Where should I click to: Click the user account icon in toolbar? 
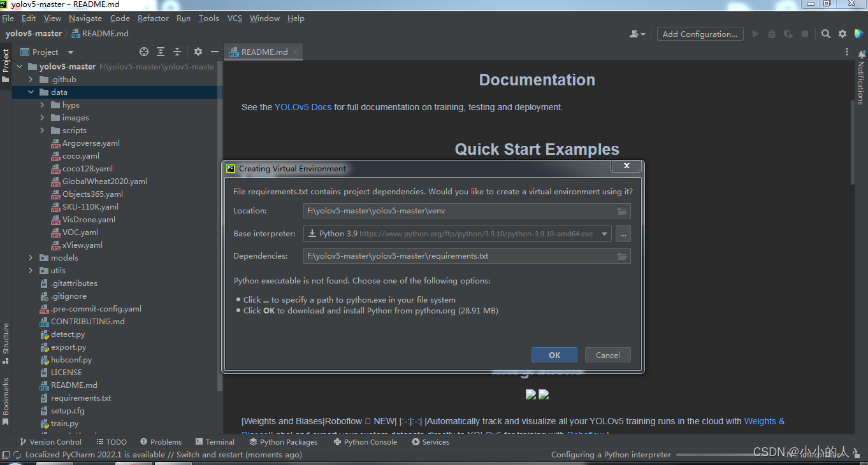tap(637, 34)
